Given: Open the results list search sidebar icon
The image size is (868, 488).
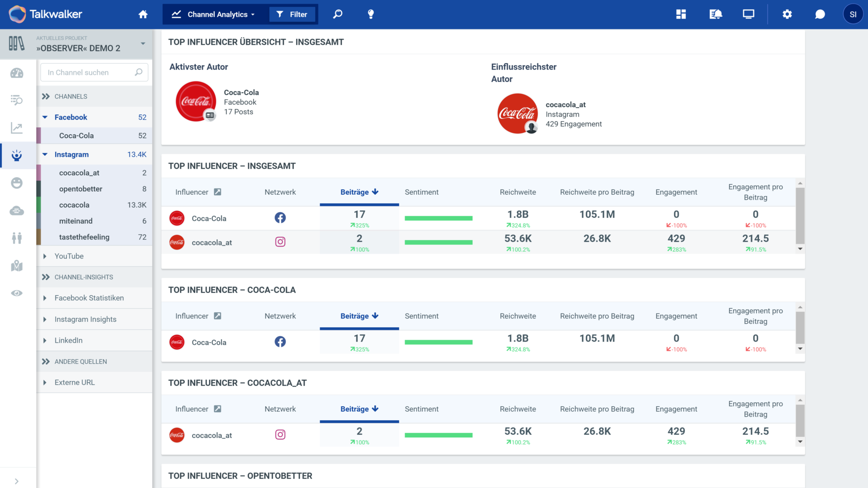Looking at the screenshot, I should coord(17,100).
